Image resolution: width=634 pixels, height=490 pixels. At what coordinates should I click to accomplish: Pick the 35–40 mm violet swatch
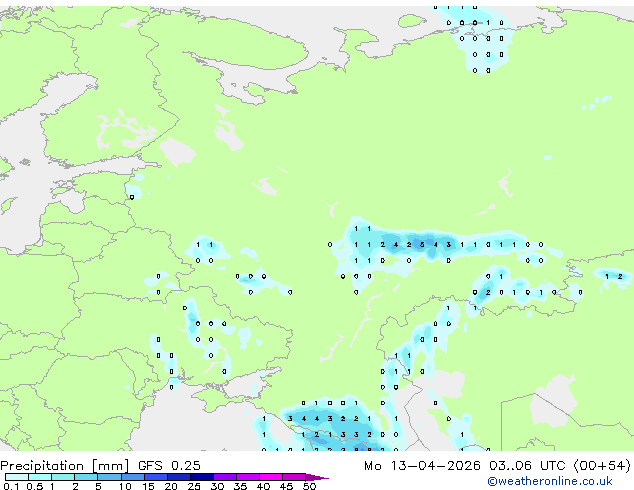(247, 477)
